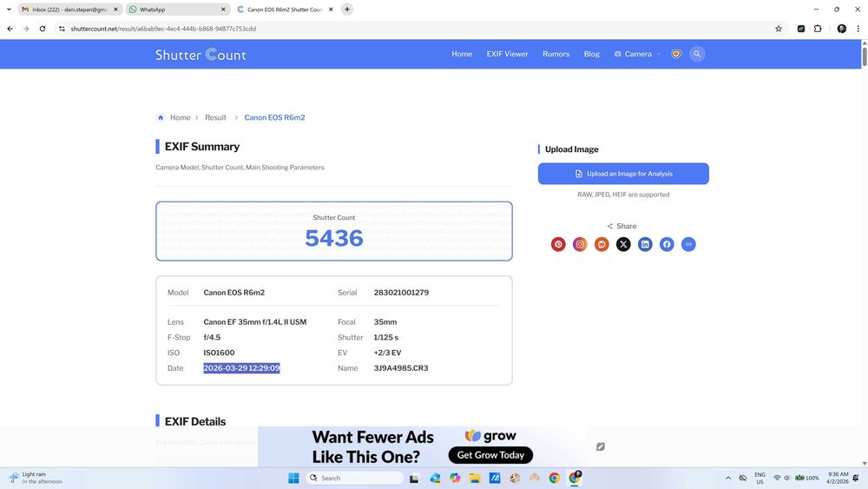Share result on Reddit
The width and height of the screenshot is (868, 489).
[x=602, y=244]
